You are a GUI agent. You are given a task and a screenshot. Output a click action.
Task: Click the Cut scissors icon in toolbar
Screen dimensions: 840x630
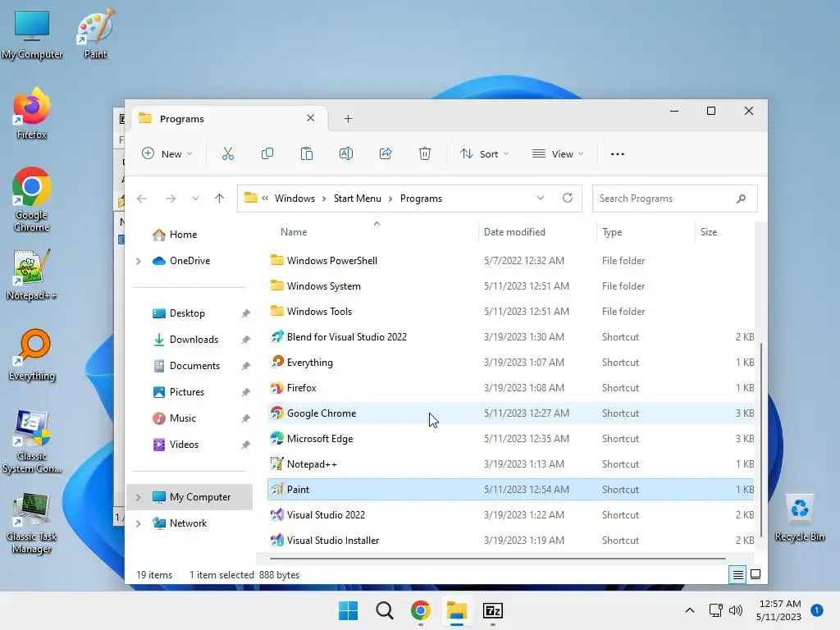[228, 153]
